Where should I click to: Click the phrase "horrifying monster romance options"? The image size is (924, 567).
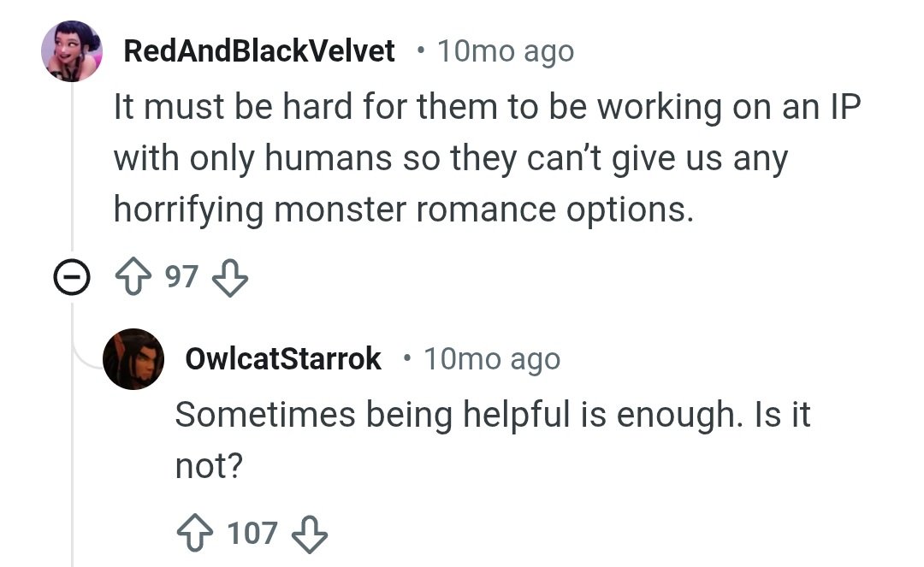tap(402, 210)
